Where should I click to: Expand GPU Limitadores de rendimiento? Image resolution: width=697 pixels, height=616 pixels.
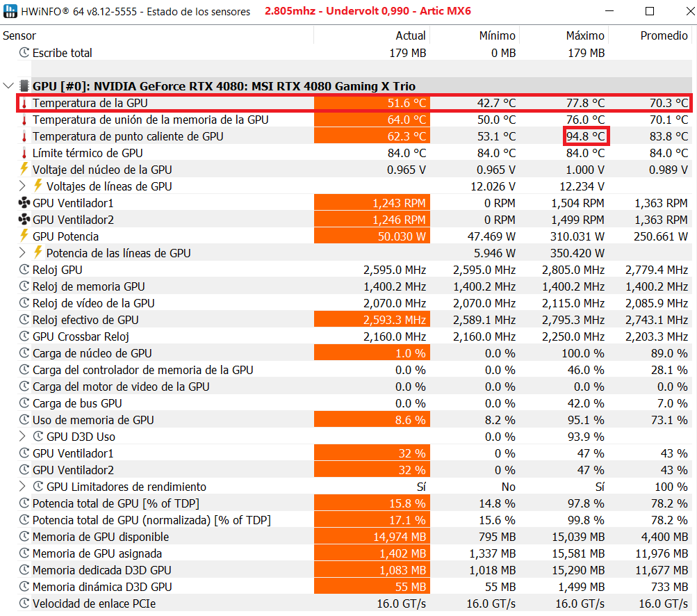coord(22,486)
